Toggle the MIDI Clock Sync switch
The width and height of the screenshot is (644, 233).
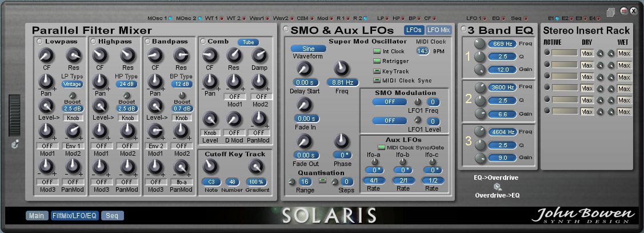pyautogui.click(x=377, y=81)
